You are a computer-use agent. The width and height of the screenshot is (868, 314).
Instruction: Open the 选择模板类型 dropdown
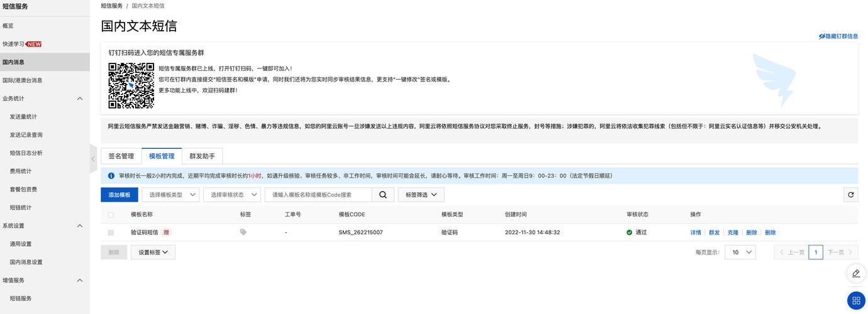(170, 195)
